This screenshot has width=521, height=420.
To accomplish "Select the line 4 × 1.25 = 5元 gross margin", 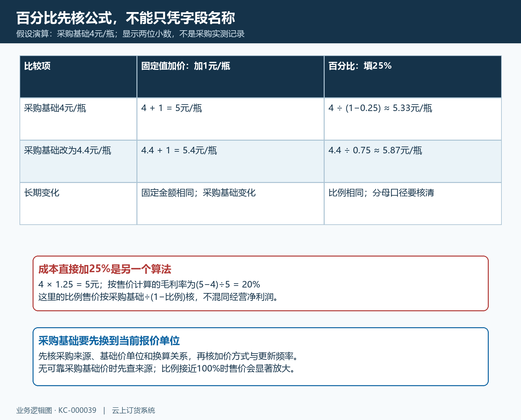I will (x=149, y=285).
